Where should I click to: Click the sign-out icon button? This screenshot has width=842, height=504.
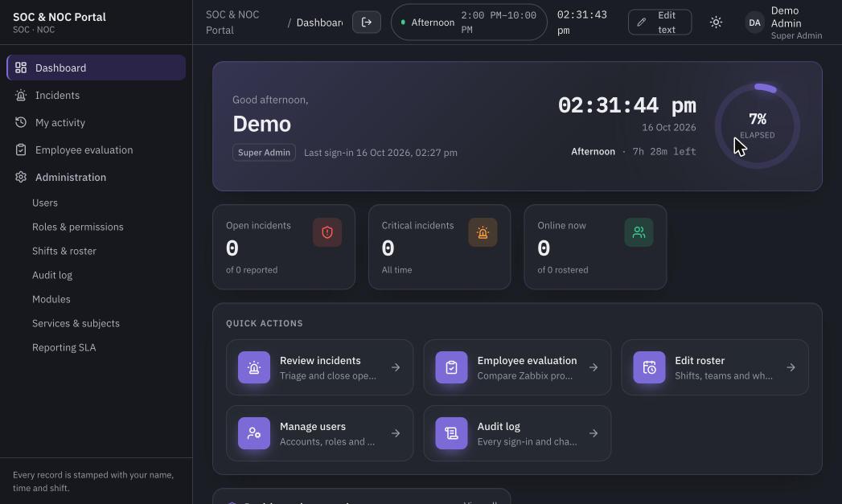coord(367,22)
